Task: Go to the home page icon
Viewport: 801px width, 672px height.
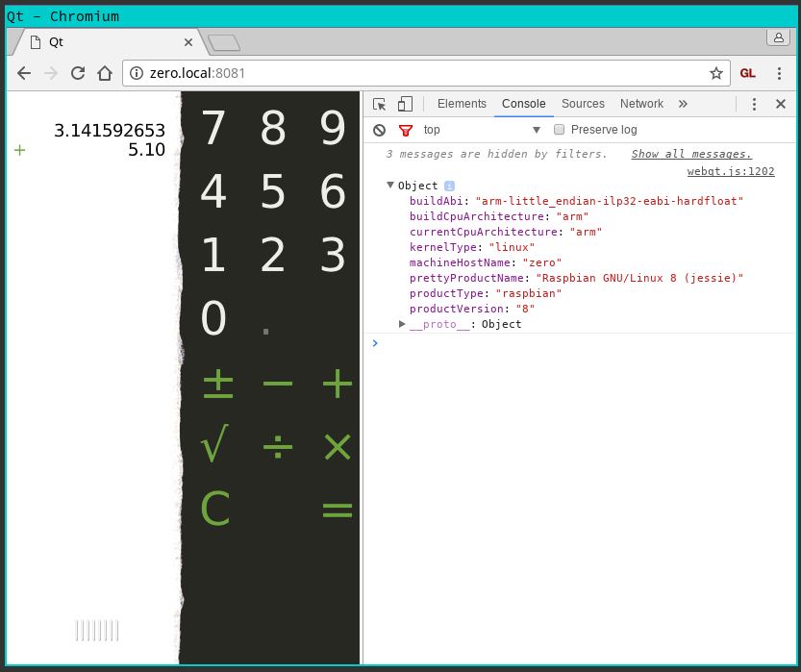Action: click(x=105, y=73)
